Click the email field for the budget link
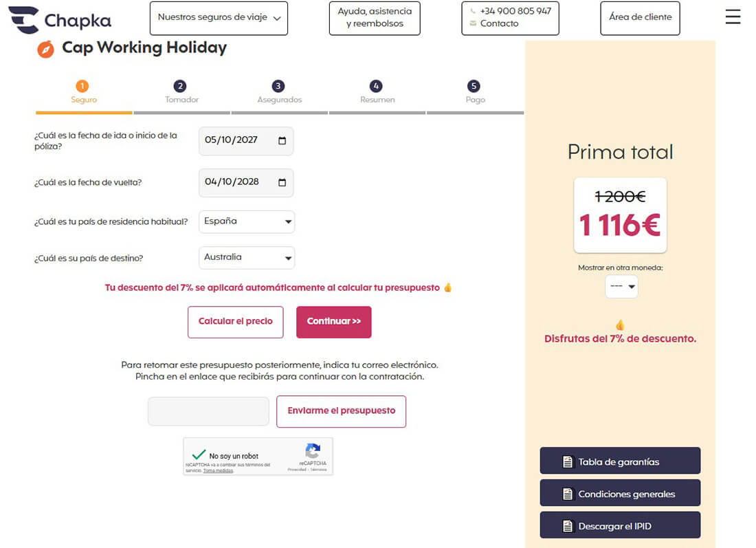756x548 pixels. tap(208, 410)
